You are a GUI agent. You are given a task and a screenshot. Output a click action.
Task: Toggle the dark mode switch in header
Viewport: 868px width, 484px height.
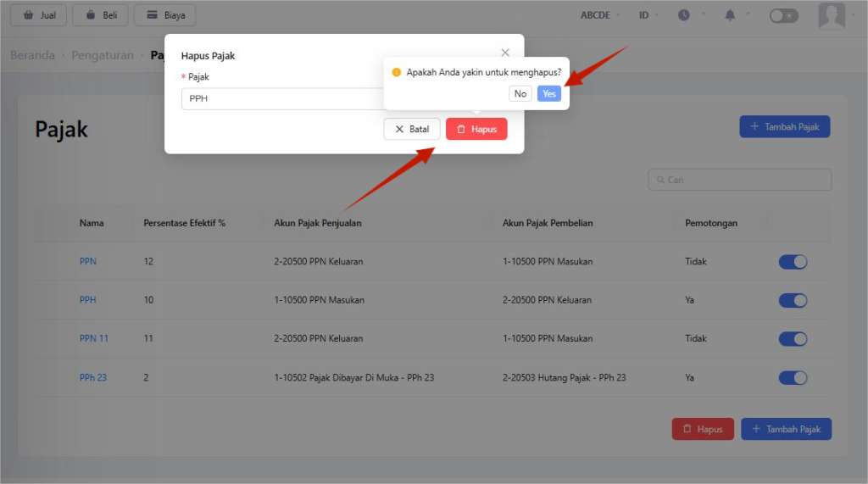pyautogui.click(x=783, y=15)
